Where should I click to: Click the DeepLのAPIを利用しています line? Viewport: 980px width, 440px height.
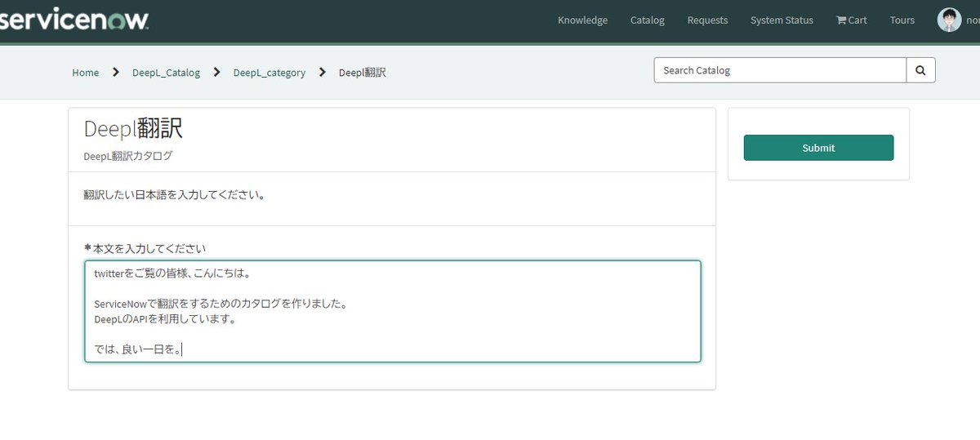coord(166,319)
